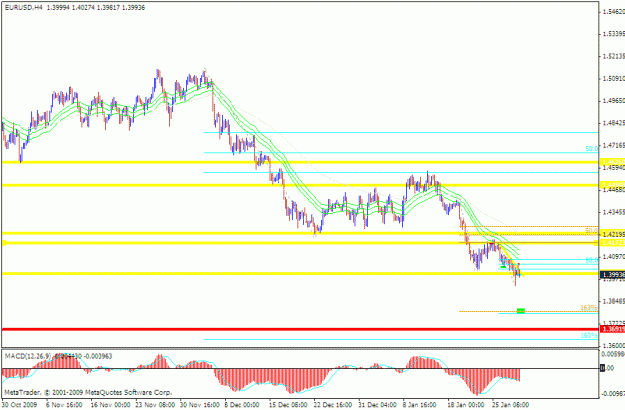Viewport: 625px width, 410px height.
Task: Click the 15 Dec 08:00 time label
Action: click(x=289, y=404)
